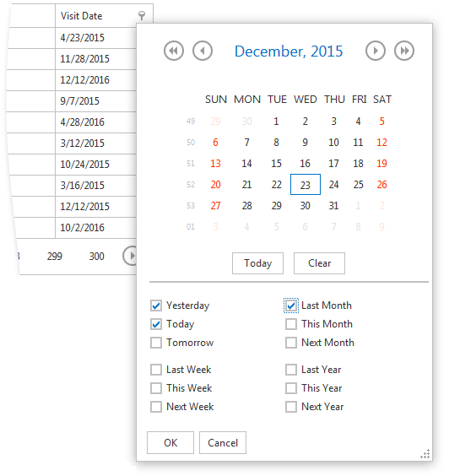Click the grid pager next arrow
This screenshot has height=476, width=449.
[x=130, y=256]
